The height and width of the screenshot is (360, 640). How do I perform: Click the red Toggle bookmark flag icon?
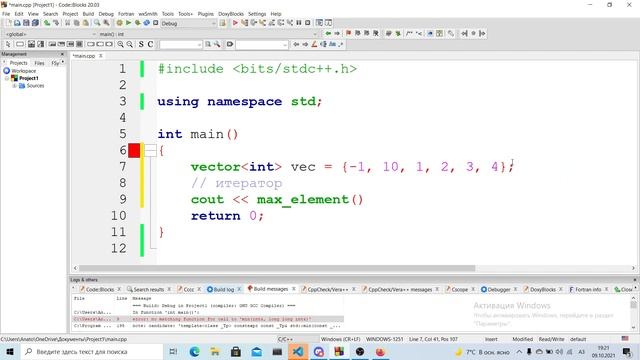(x=349, y=33)
